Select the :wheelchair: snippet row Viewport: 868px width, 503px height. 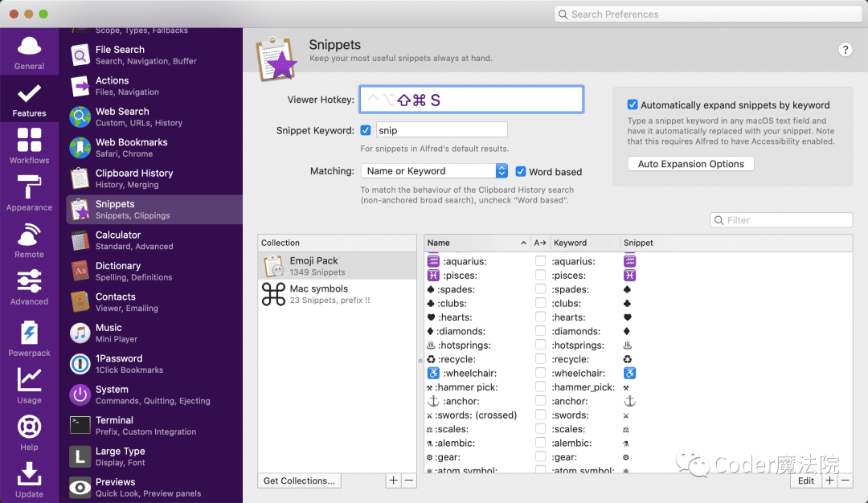638,373
